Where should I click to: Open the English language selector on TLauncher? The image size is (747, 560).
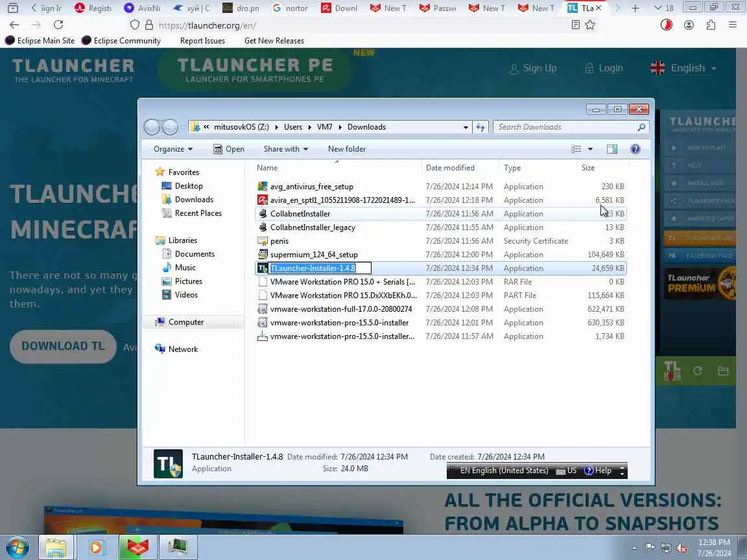(683, 68)
